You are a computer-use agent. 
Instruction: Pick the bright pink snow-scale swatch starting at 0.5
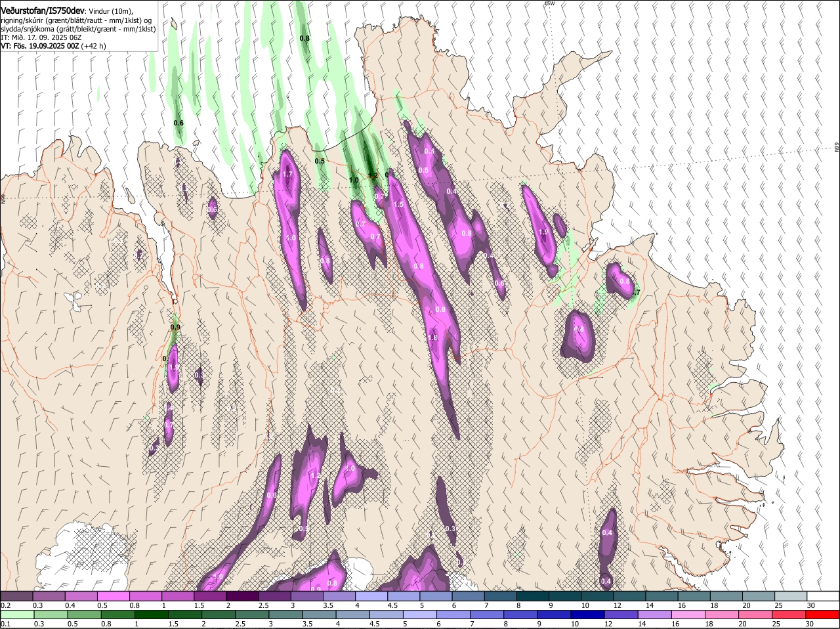click(113, 596)
